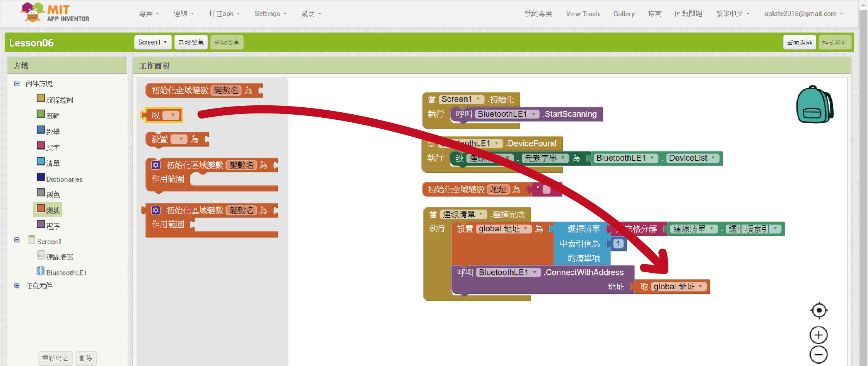Zoom out with the minus icon
The height and width of the screenshot is (366, 868).
pos(818,354)
